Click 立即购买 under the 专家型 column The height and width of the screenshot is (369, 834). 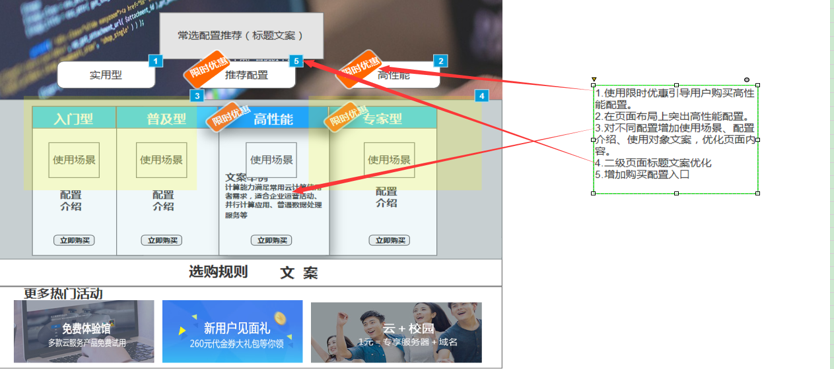pyautogui.click(x=389, y=240)
